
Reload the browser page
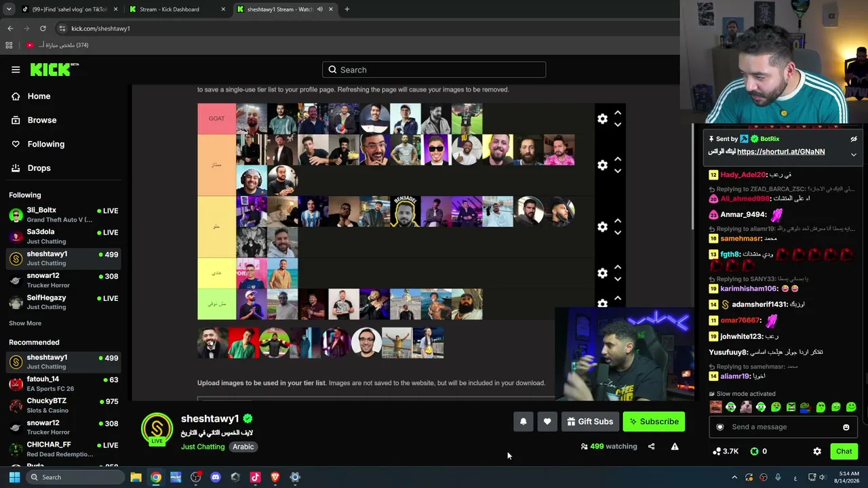43,28
